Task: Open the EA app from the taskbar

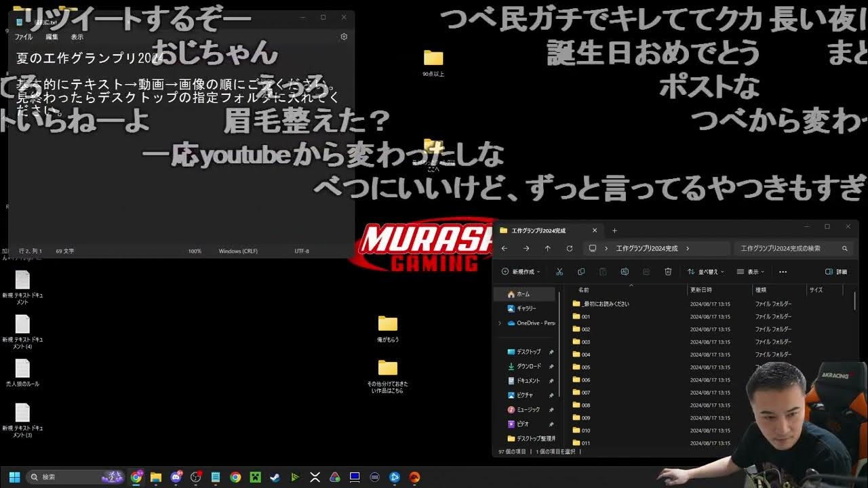Action: [414, 477]
